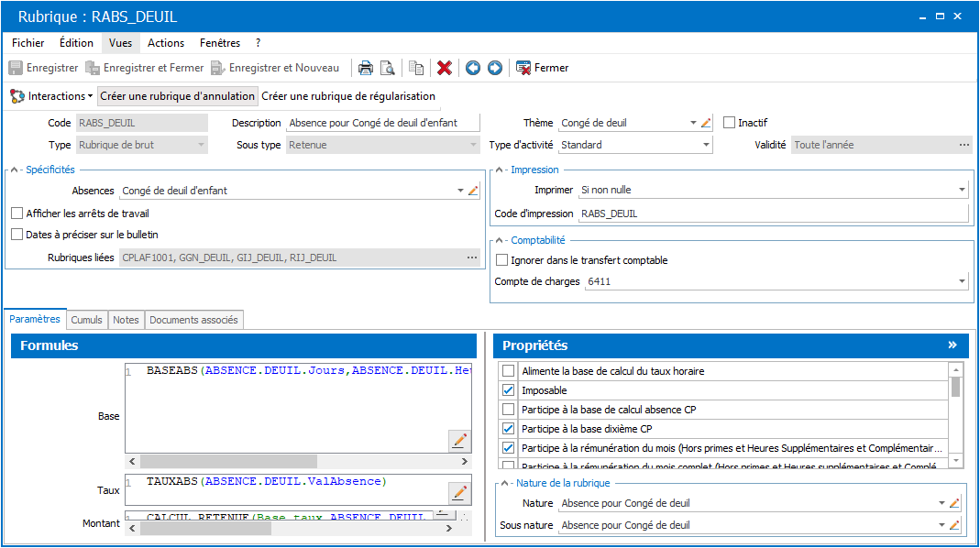Edit the Absences pencil icon
This screenshot has height=548, width=980.
click(x=473, y=191)
